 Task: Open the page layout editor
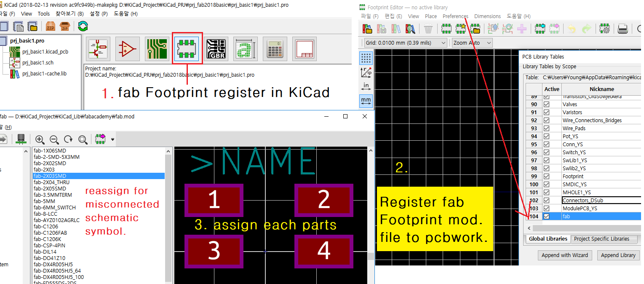[305, 49]
